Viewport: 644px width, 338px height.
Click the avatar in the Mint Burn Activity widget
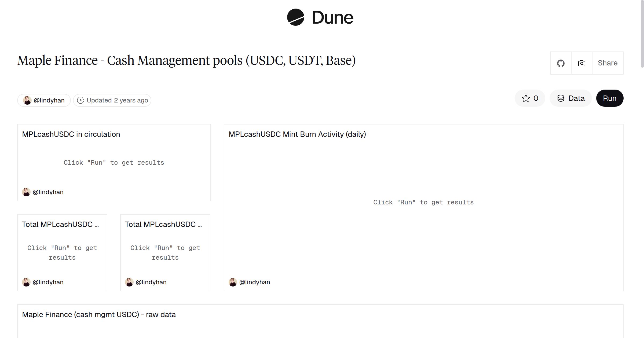click(x=233, y=282)
